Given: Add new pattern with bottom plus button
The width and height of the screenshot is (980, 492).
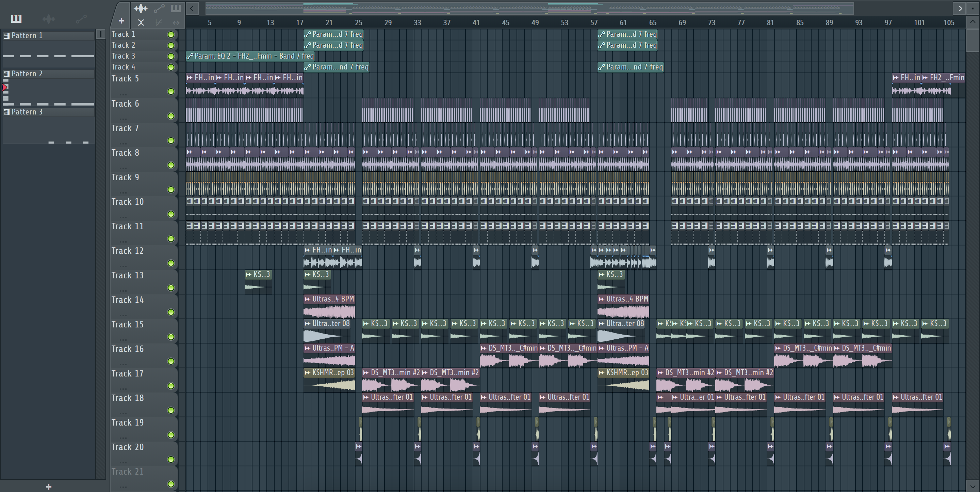Looking at the screenshot, I should (x=49, y=487).
